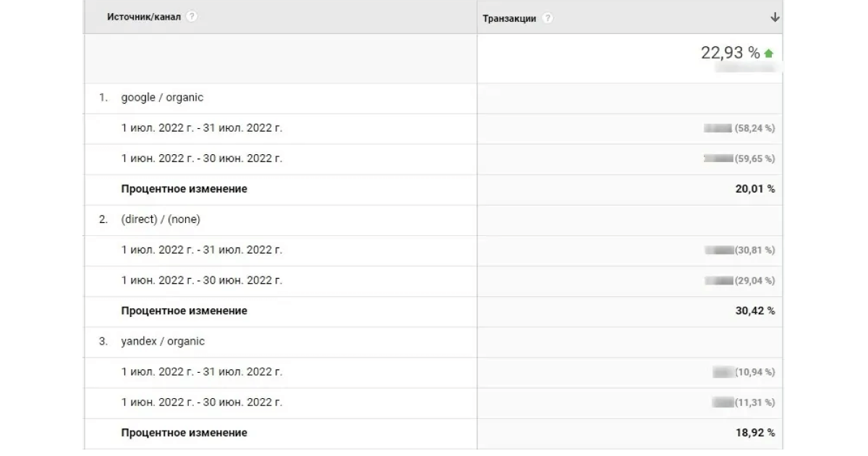Select the June 2022 row under google / organic

[x=433, y=159]
